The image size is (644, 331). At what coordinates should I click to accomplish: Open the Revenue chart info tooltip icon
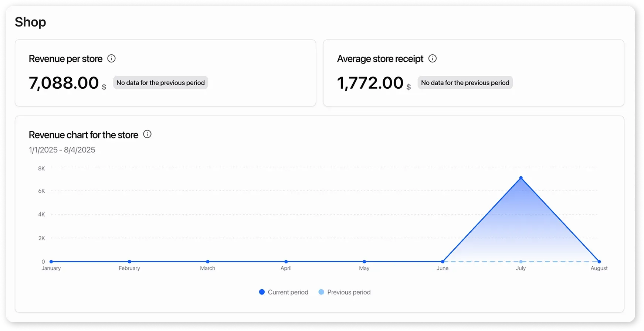click(147, 134)
